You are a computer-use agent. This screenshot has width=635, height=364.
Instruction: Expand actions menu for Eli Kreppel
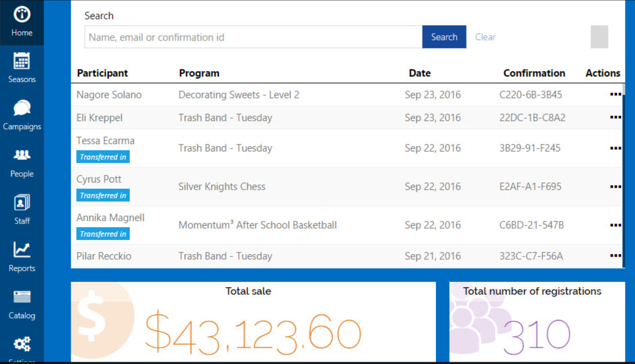click(x=615, y=117)
